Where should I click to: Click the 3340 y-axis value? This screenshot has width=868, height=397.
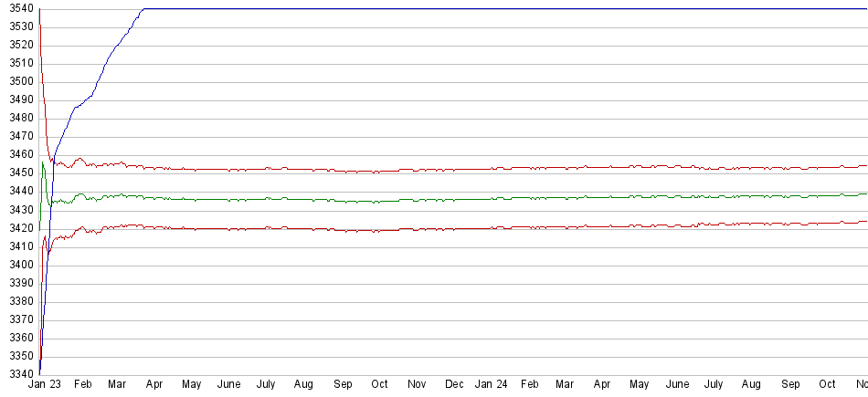point(18,374)
